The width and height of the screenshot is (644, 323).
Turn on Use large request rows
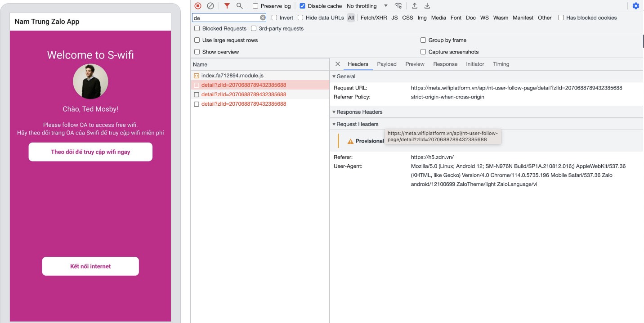197,40
